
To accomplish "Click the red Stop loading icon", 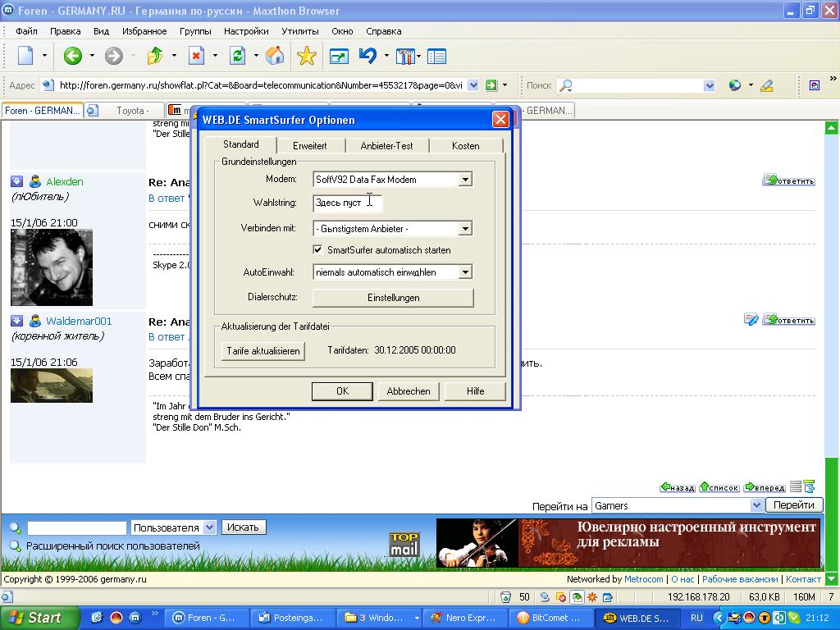I will [x=196, y=56].
